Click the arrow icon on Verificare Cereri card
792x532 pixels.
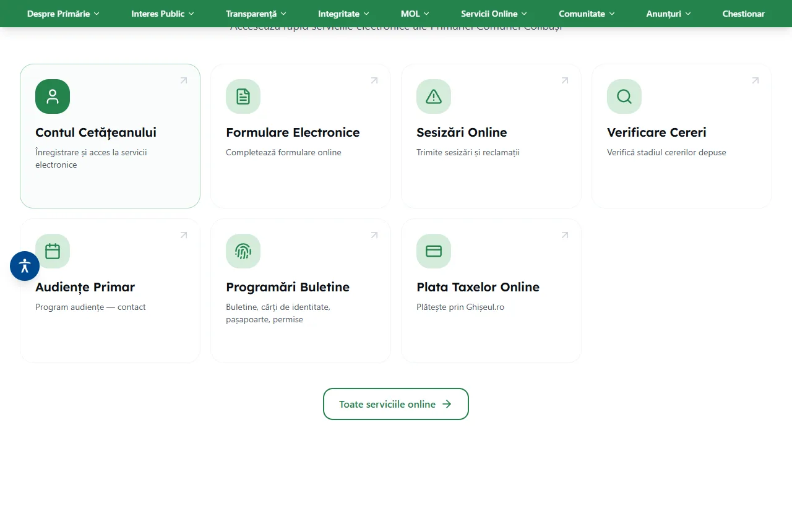(x=755, y=80)
